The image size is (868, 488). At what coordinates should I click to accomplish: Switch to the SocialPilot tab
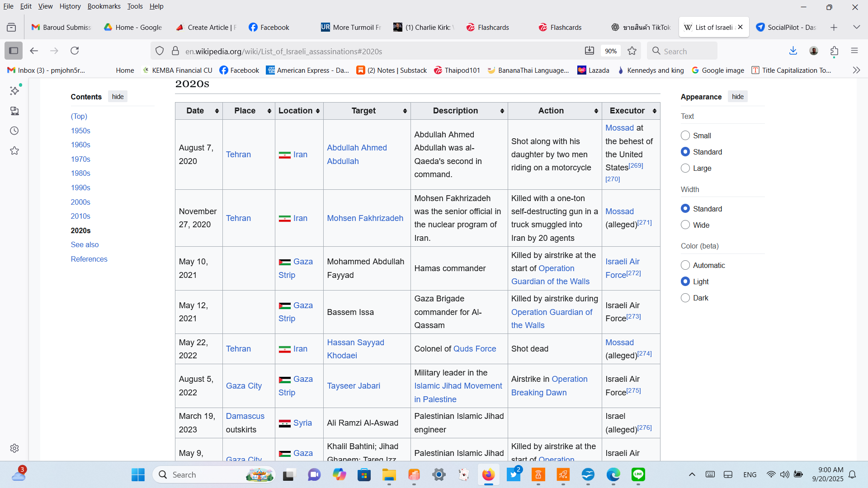[786, 27]
